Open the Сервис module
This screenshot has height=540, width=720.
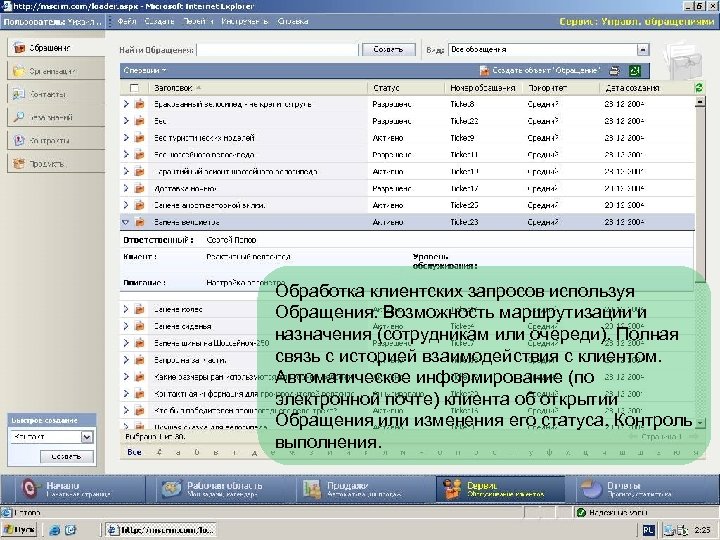click(x=501, y=489)
